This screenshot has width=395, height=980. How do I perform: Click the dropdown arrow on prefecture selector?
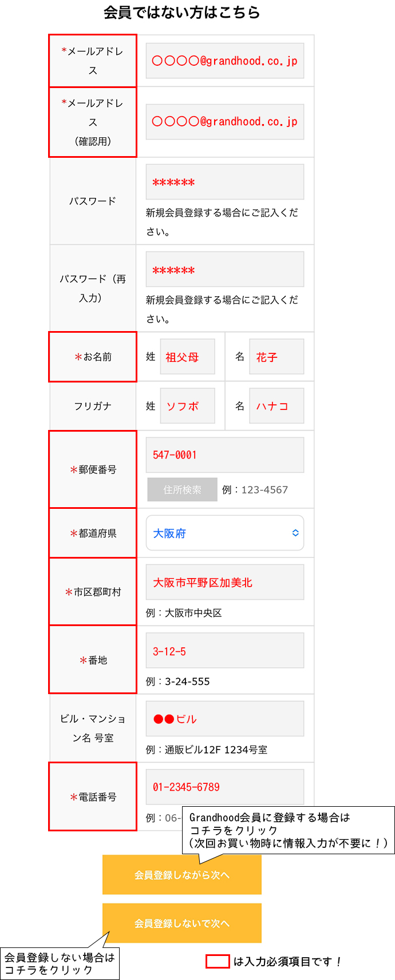point(295,533)
